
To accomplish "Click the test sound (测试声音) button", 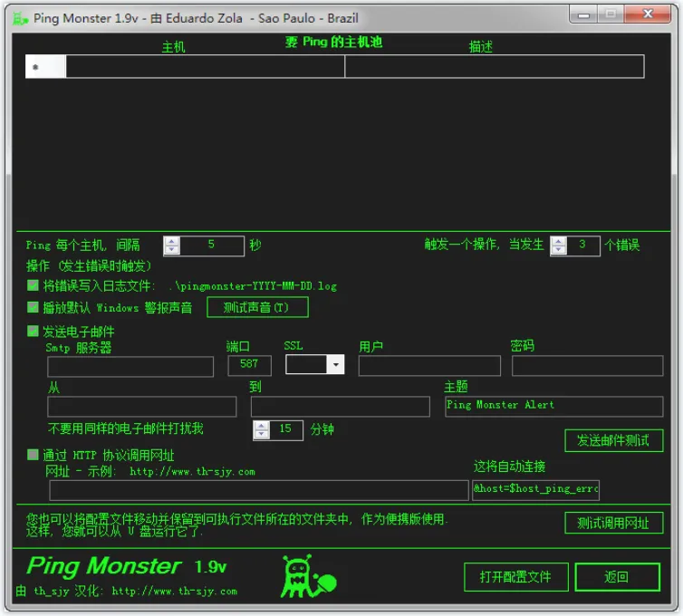I will click(257, 307).
